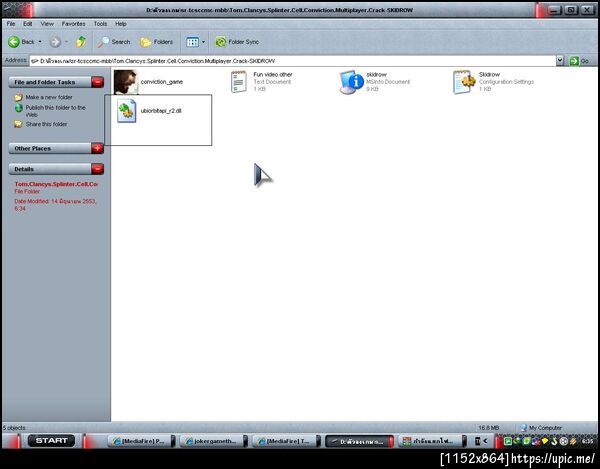Click the Make a new folder icon
Image resolution: width=600 pixels, height=469 pixels.
pos(18,97)
